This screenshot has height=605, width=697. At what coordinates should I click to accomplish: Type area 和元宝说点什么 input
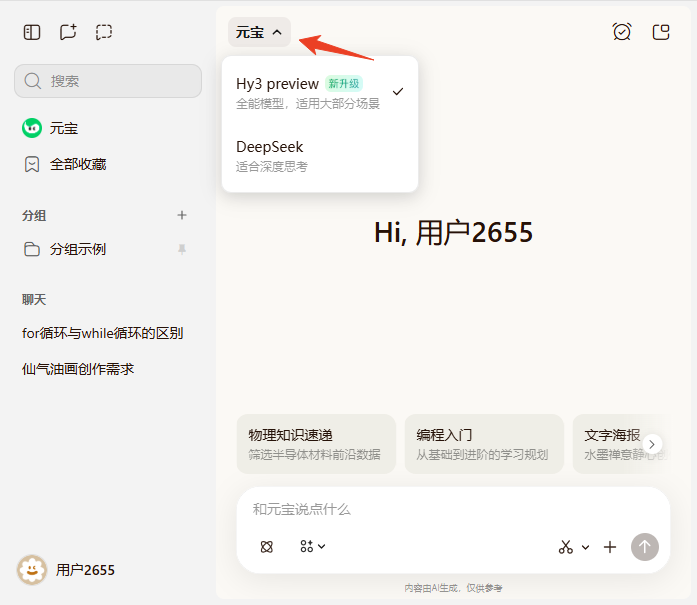point(453,509)
